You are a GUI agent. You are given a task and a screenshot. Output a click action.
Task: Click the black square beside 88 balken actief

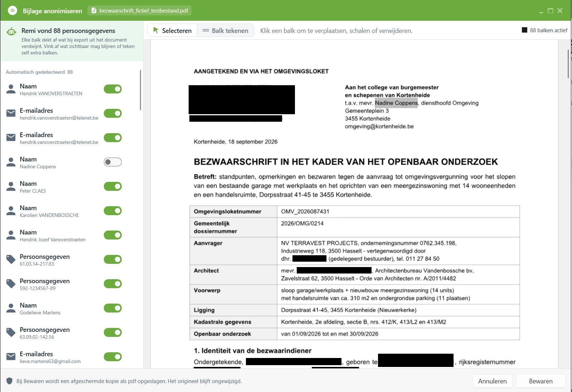525,30
